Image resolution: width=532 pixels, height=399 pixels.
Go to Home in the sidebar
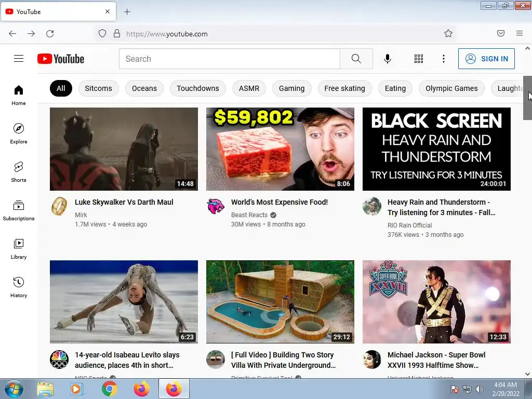pos(19,96)
